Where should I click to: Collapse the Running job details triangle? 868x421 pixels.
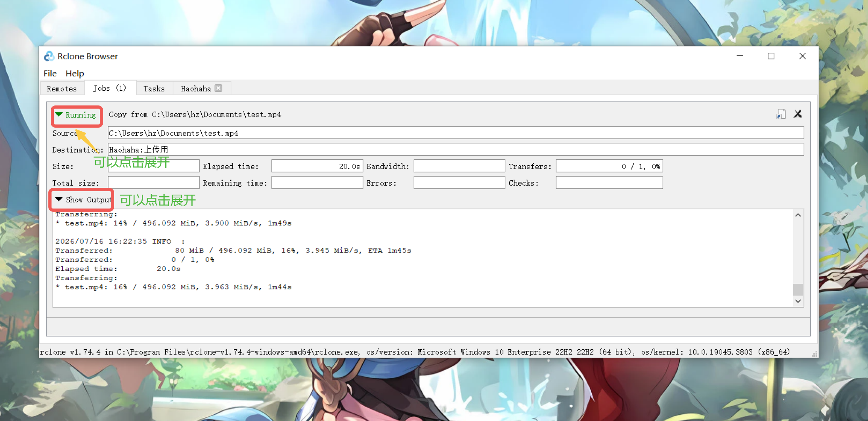click(x=59, y=115)
